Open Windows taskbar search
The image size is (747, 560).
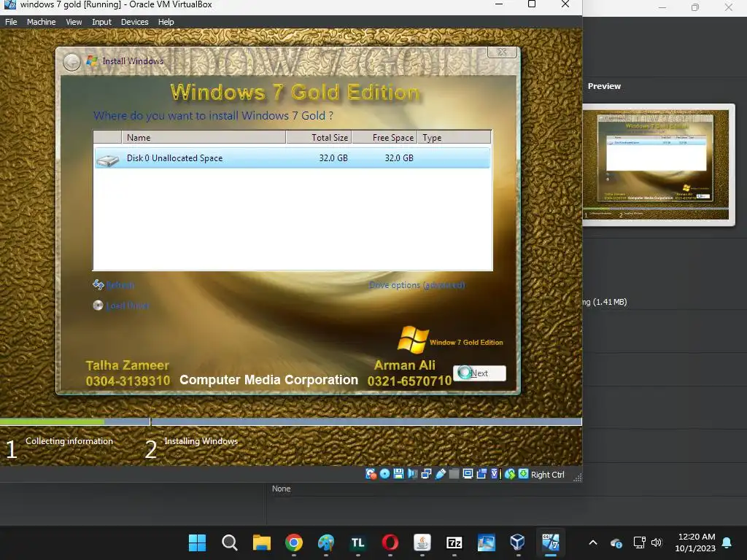230,542
